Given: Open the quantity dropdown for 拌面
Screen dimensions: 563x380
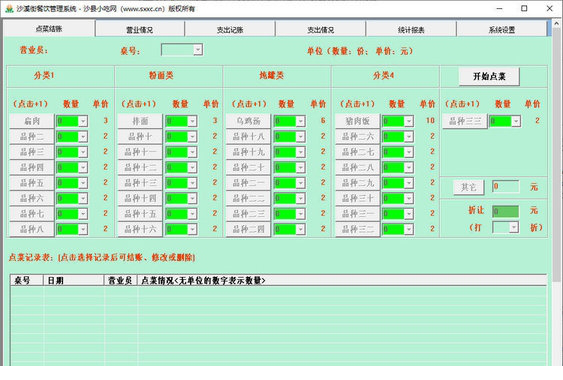Looking at the screenshot, I should pos(192,121).
